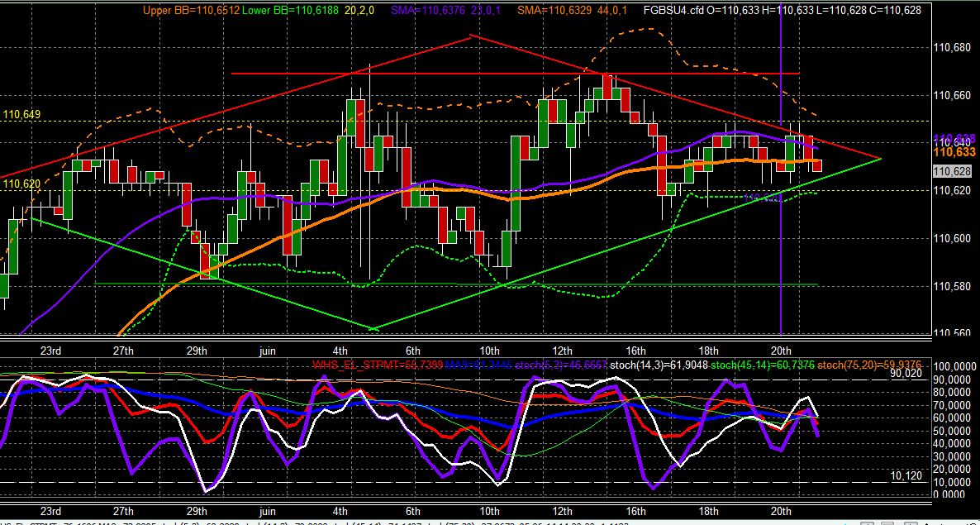The width and height of the screenshot is (980, 525).
Task: Click the 110,560 price axis label
Action: 953,332
